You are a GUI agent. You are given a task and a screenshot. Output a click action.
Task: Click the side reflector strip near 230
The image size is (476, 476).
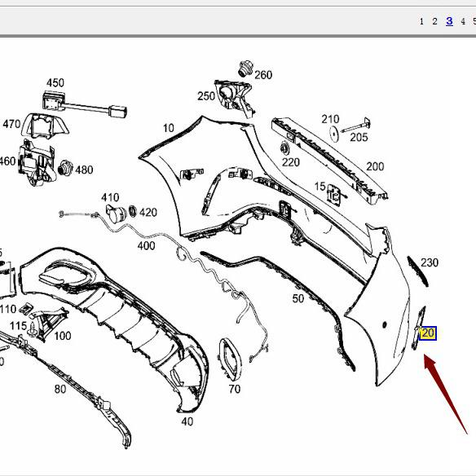pos(417,271)
